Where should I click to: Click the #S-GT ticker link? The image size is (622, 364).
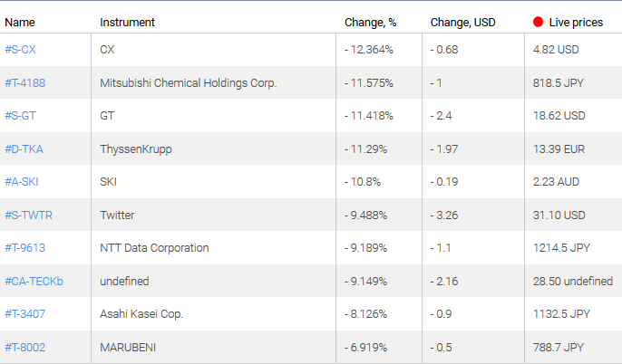click(x=20, y=116)
